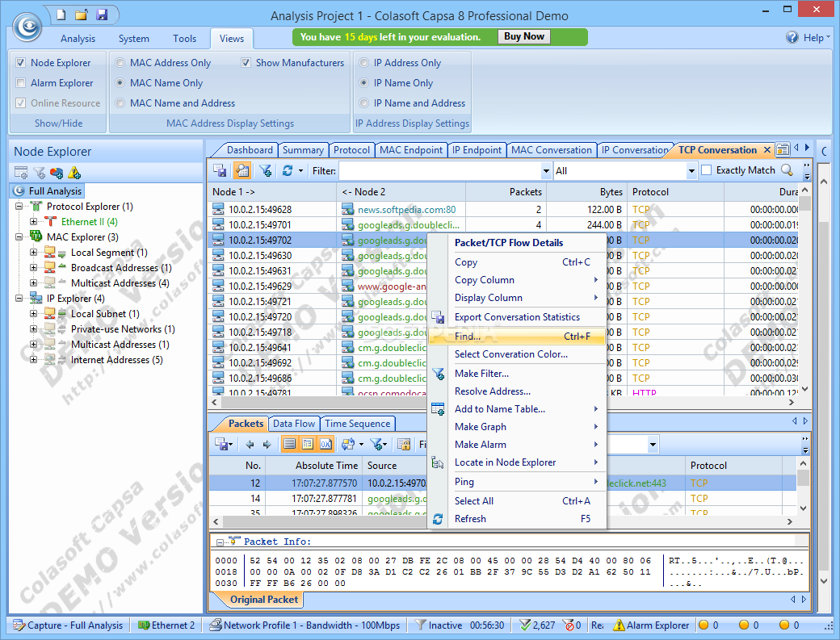Select IP Address Only radio button
Image resolution: width=840 pixels, height=640 pixels.
(x=363, y=63)
